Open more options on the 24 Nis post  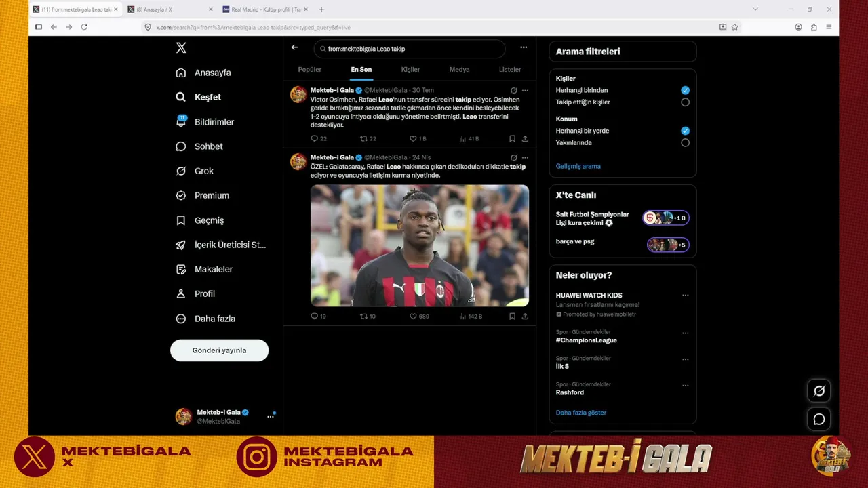(525, 157)
